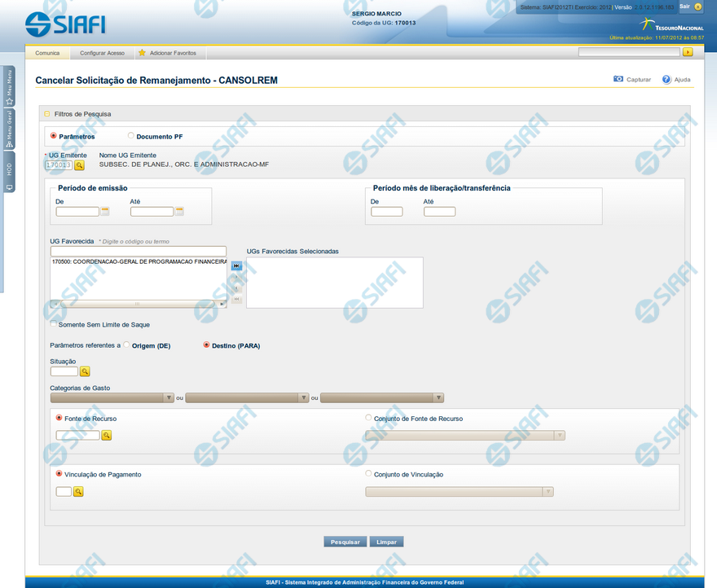Open the Configurar Acesso tab
717x588 pixels.
(102, 53)
